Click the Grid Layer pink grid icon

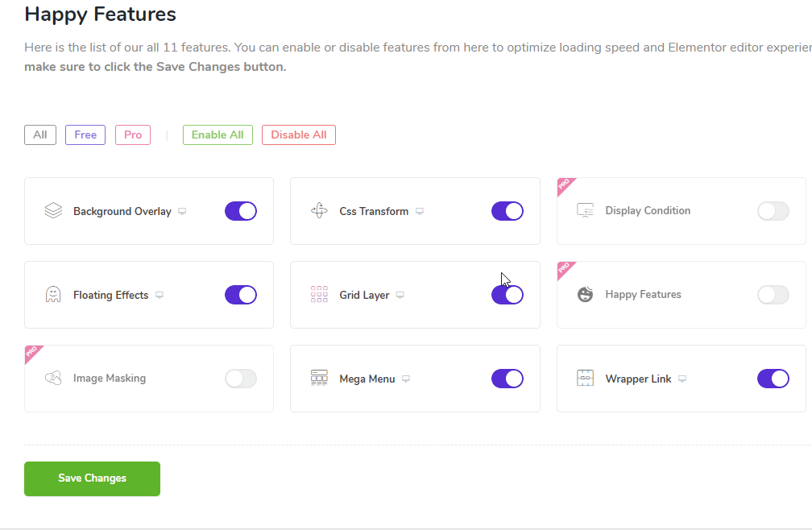point(319,294)
